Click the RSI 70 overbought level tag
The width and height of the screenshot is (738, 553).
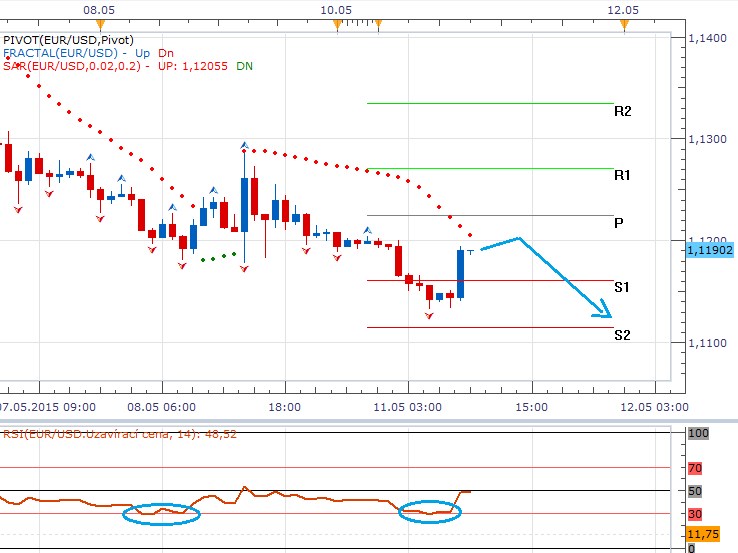tap(696, 467)
